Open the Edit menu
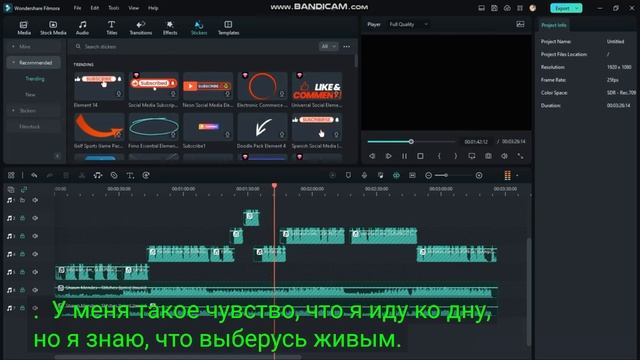Screen dimensions: 640x360 95,8
